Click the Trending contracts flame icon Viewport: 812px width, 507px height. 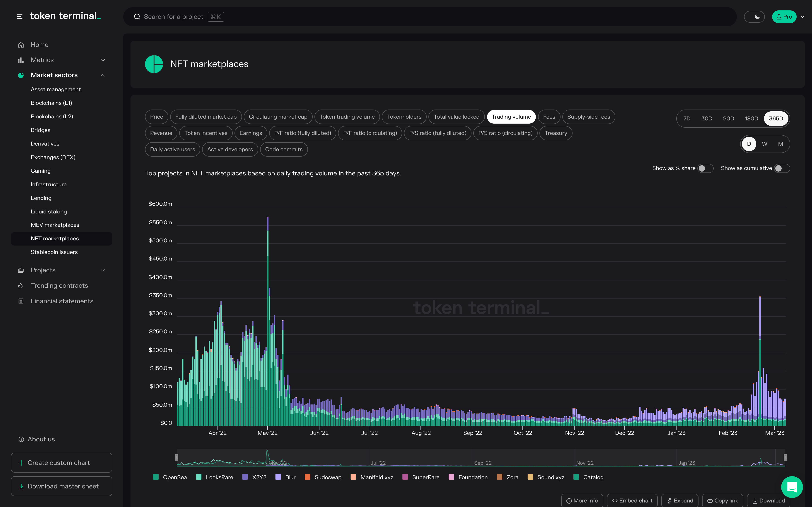click(x=21, y=286)
